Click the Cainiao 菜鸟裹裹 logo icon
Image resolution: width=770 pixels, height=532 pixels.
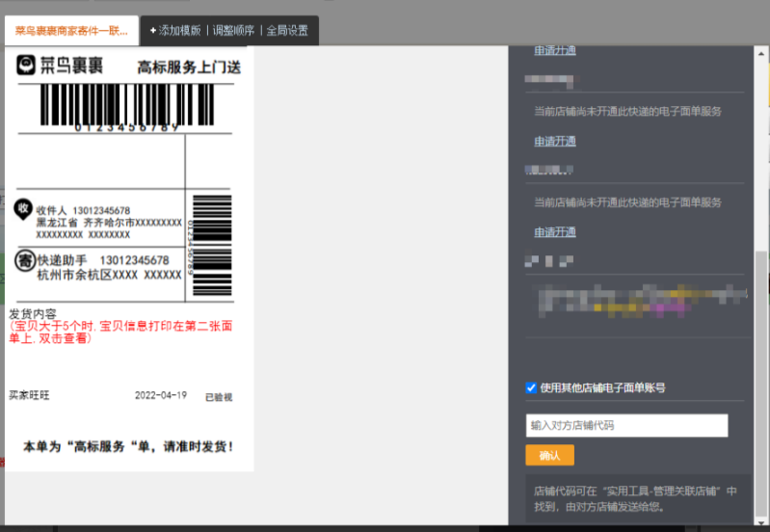click(x=28, y=66)
